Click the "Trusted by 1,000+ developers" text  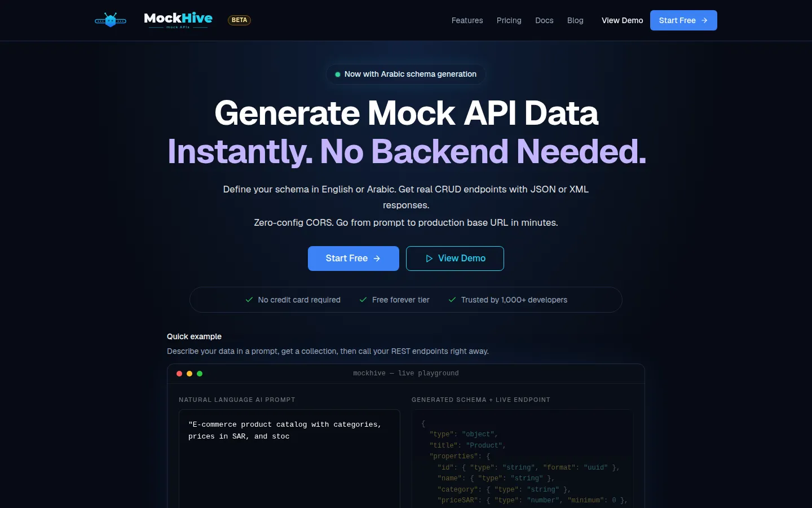pos(514,300)
